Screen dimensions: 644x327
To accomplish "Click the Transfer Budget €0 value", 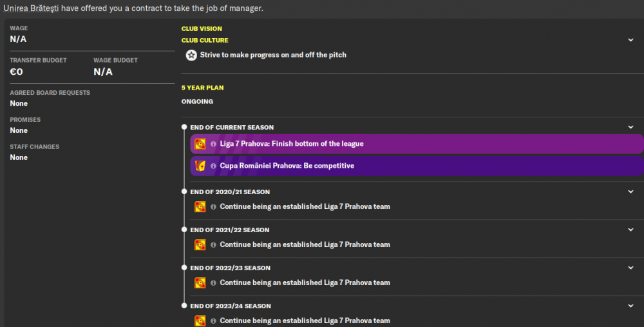I will [17, 72].
